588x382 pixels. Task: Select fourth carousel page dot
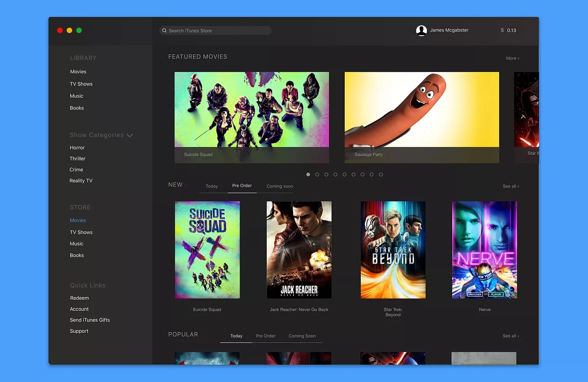click(335, 174)
